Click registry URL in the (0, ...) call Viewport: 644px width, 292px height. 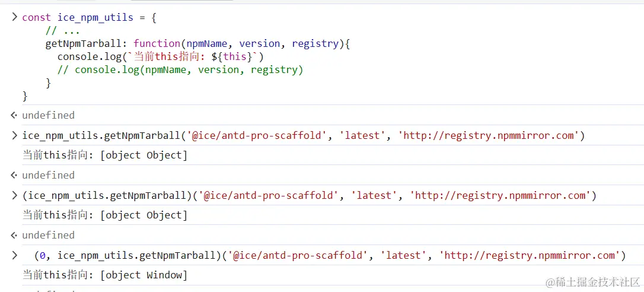pyautogui.click(x=530, y=256)
